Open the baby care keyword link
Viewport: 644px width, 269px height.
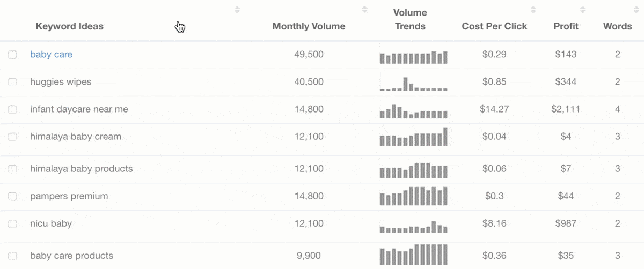[51, 55]
